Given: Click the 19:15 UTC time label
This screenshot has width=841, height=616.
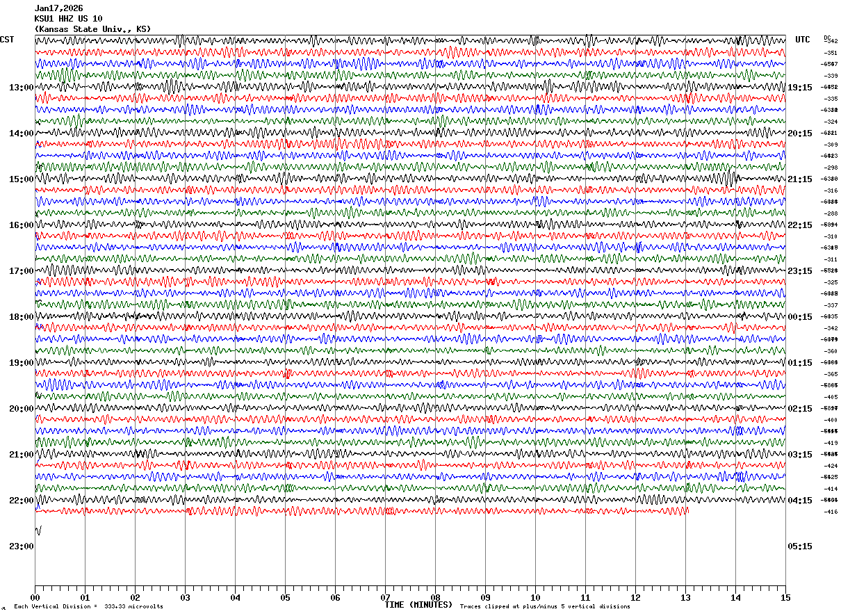Looking at the screenshot, I should pos(800,88).
